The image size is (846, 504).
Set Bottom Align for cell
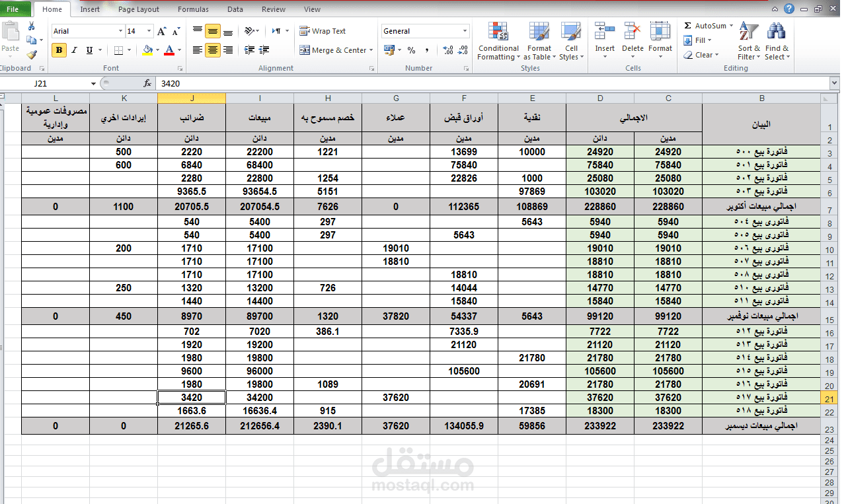tap(228, 31)
